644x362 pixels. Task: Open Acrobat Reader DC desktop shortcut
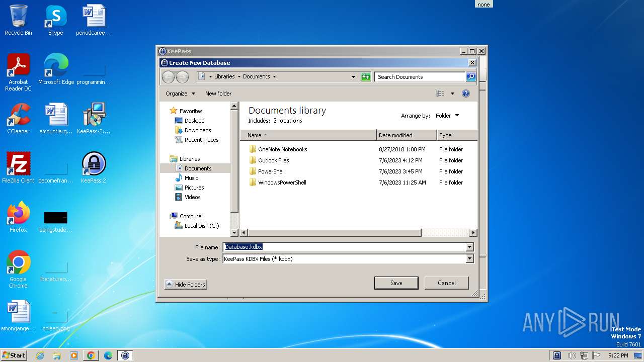tap(18, 72)
